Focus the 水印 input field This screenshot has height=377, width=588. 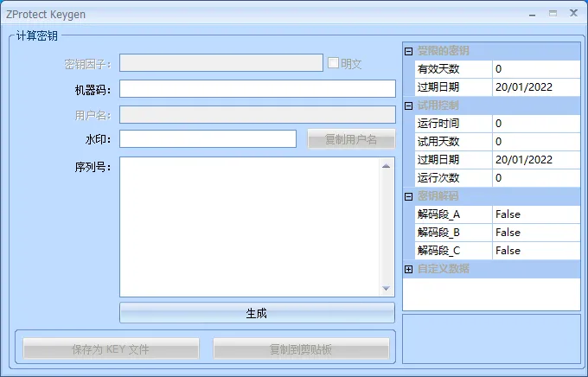tap(208, 139)
